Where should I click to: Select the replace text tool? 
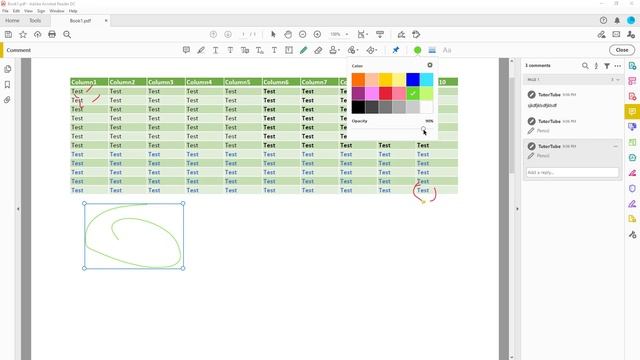245,50
